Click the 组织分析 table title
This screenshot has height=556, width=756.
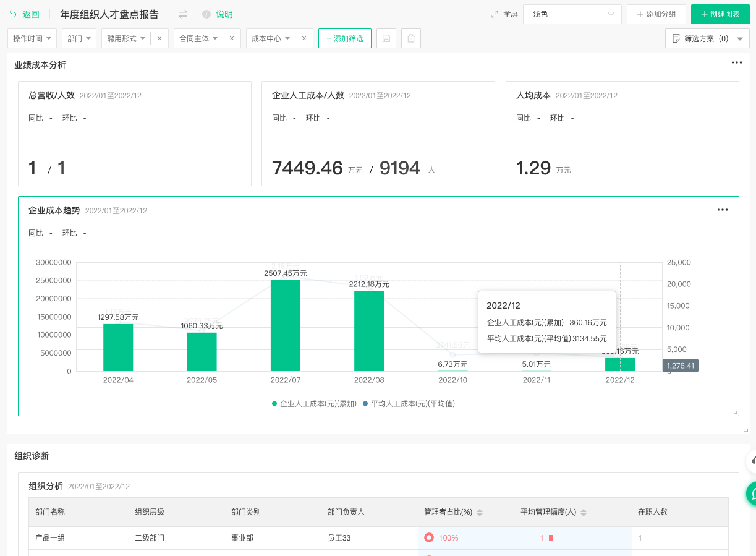[46, 486]
